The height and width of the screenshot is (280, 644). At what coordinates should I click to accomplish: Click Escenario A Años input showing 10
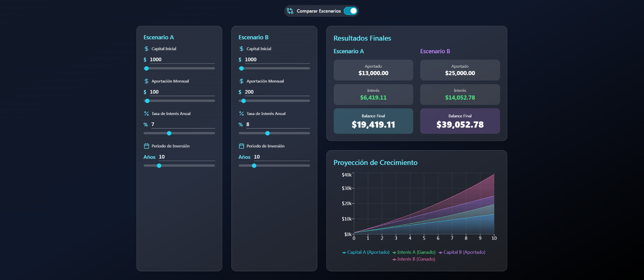[186, 157]
